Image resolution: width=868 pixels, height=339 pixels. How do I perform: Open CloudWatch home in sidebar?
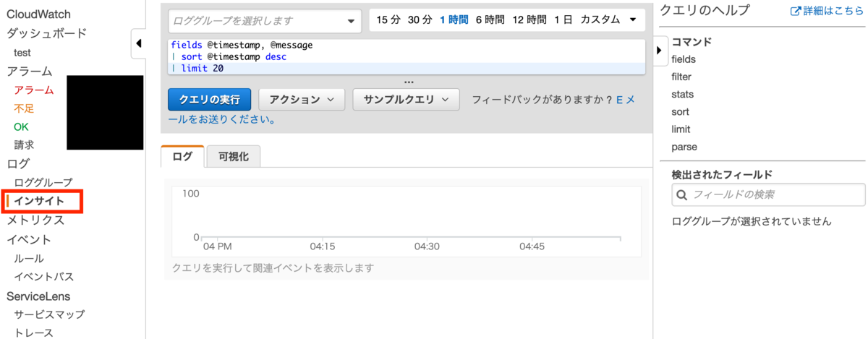(38, 14)
